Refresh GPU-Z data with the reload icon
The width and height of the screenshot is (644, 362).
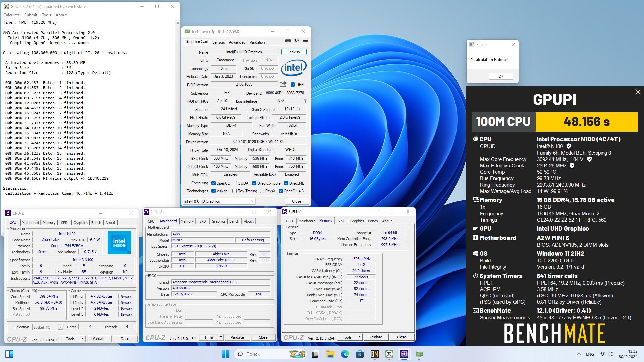point(297,41)
